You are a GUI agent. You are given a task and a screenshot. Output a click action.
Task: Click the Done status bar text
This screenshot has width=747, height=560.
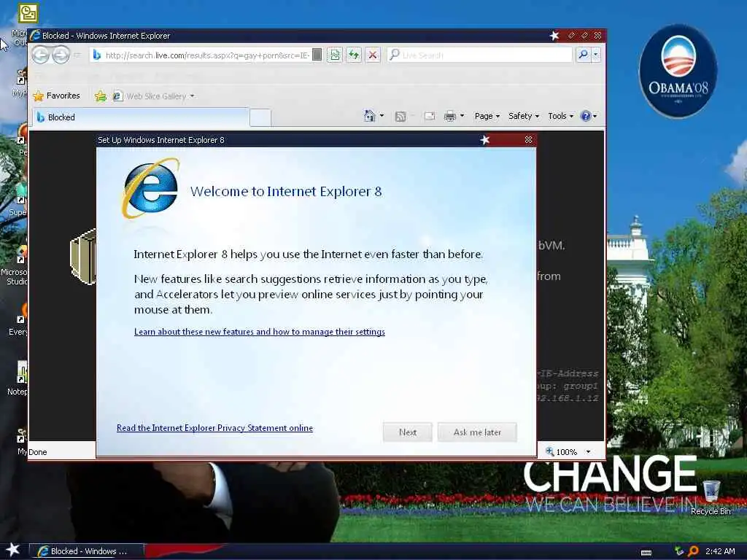pos(38,452)
